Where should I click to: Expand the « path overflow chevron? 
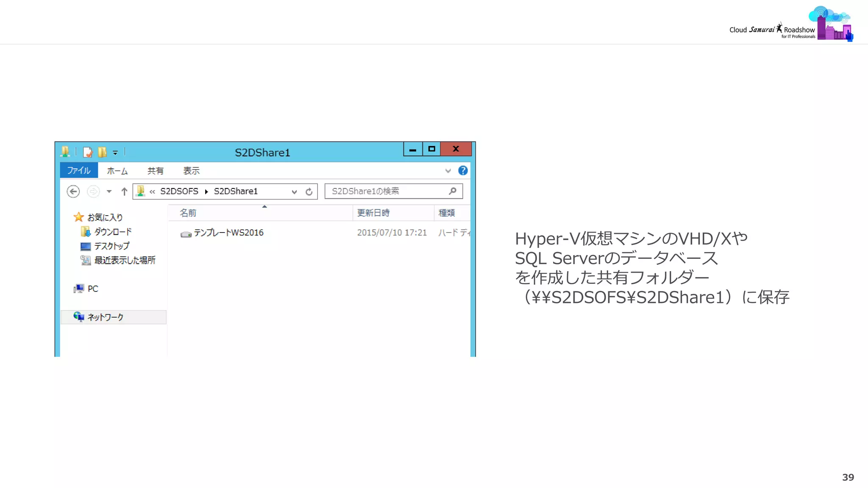coord(152,192)
